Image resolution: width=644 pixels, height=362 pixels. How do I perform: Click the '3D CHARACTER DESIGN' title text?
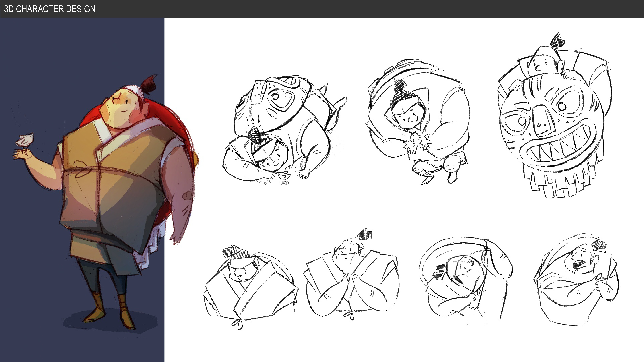(x=50, y=9)
